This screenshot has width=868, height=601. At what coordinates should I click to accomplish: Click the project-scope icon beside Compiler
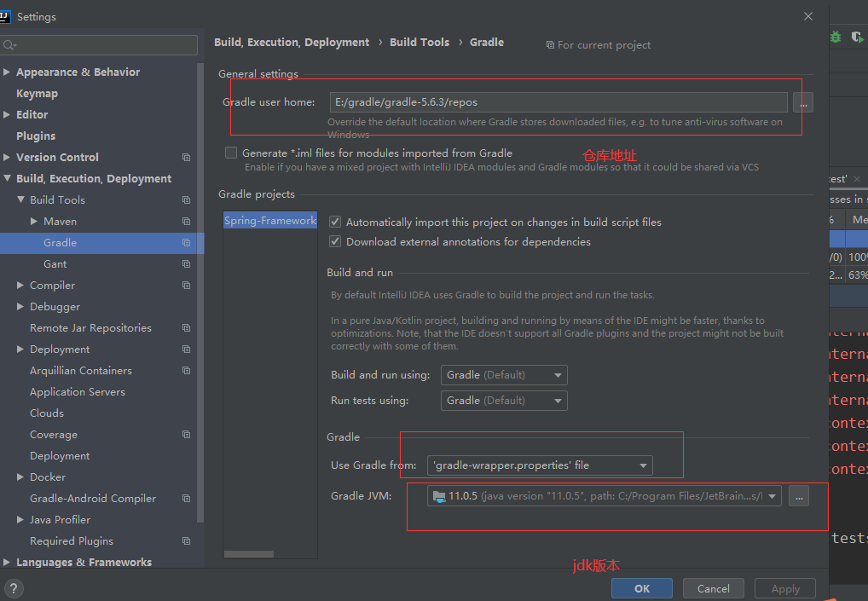[x=187, y=285]
